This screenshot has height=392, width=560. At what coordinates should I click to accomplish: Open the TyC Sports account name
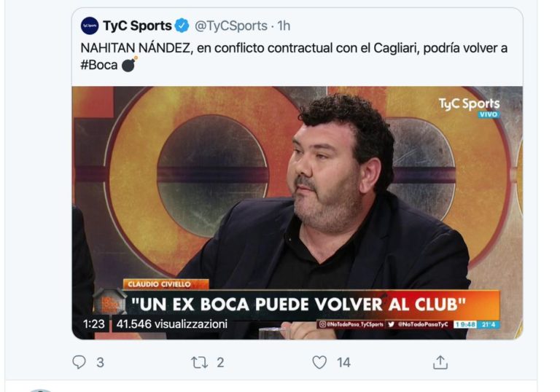click(137, 26)
